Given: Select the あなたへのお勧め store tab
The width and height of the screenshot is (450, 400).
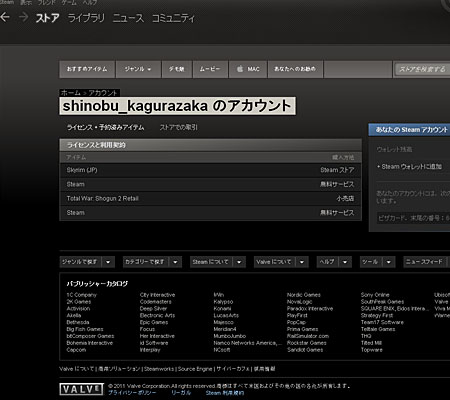Looking at the screenshot, I should [x=295, y=69].
